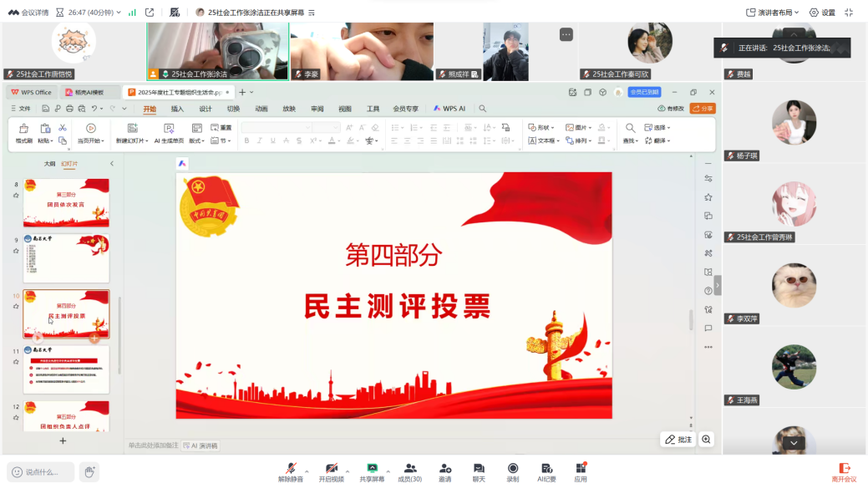Click the zoom magnifier beside 批注

click(707, 440)
